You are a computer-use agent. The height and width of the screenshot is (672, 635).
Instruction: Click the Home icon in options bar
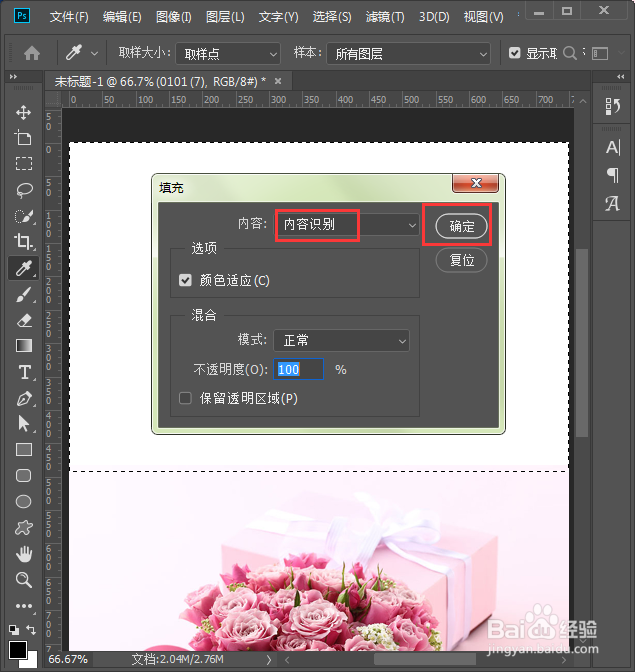[32, 54]
